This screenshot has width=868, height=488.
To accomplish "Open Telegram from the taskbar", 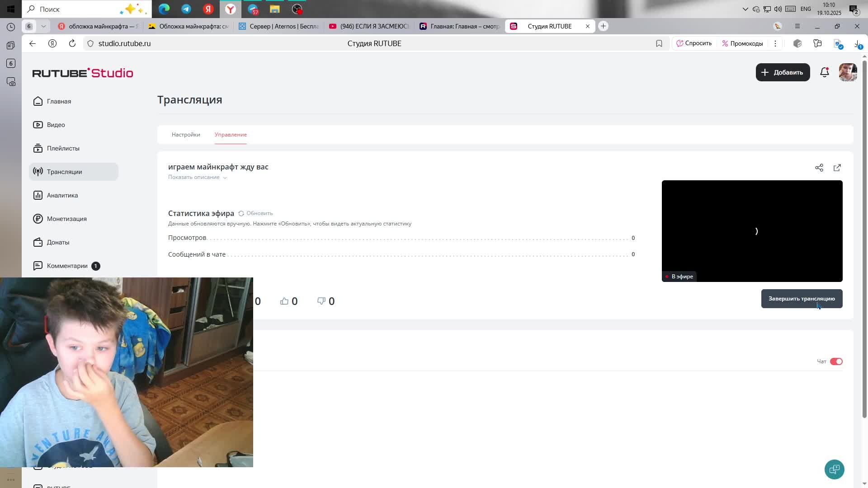I will (186, 9).
